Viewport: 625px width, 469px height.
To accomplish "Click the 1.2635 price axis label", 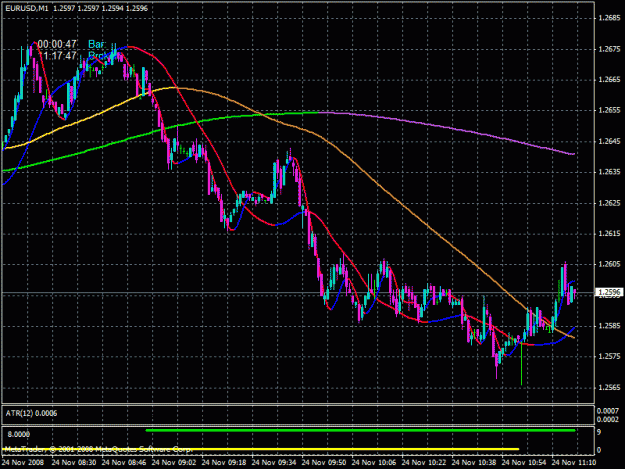I will 609,172.
